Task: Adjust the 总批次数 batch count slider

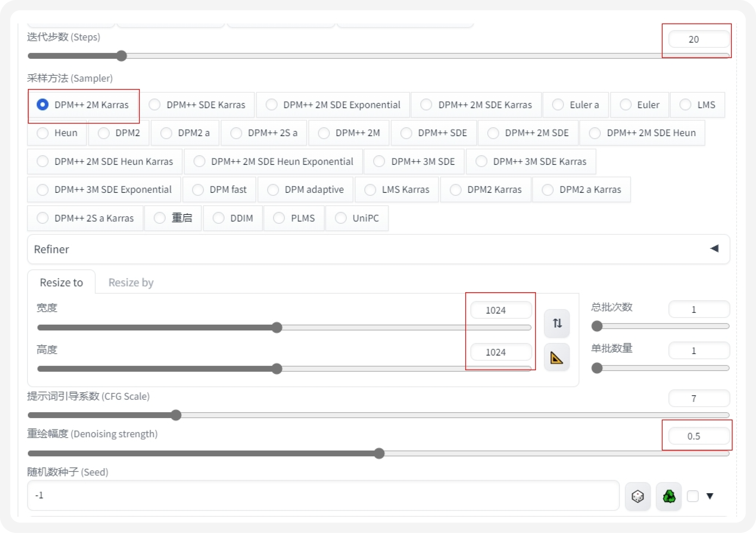Action: coord(660,326)
